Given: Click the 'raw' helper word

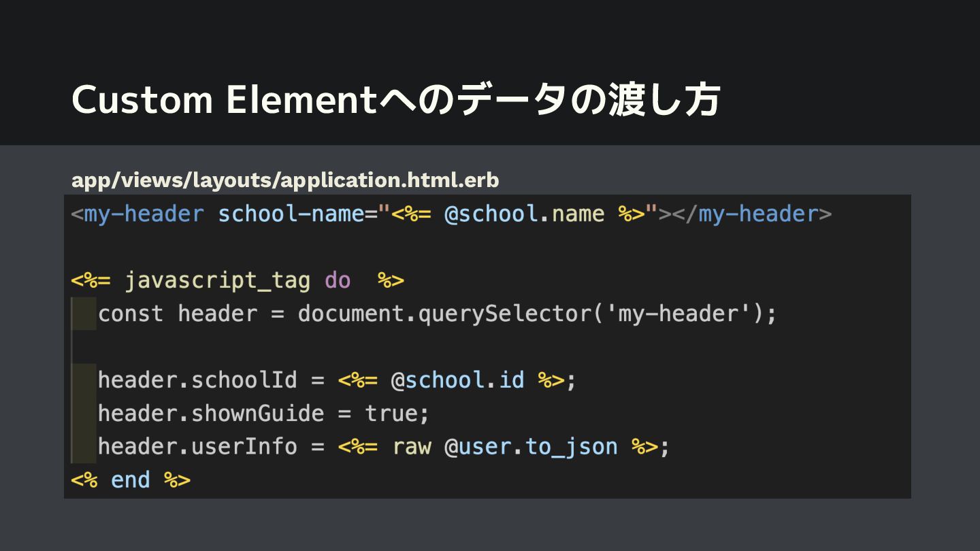Looking at the screenshot, I should tap(412, 447).
